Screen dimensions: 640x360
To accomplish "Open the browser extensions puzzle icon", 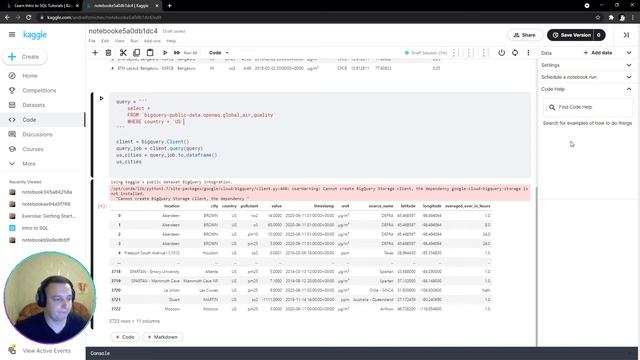I will click(x=611, y=17).
